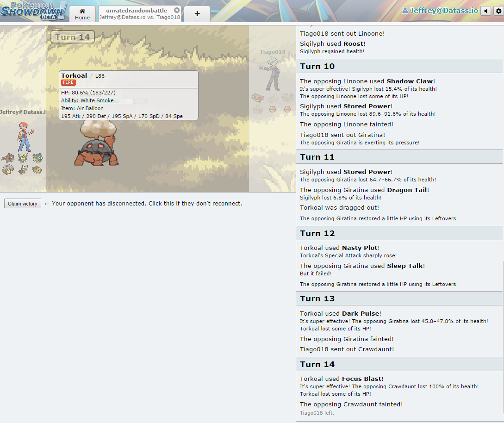Click the Turn 10 header in the log

point(399,66)
